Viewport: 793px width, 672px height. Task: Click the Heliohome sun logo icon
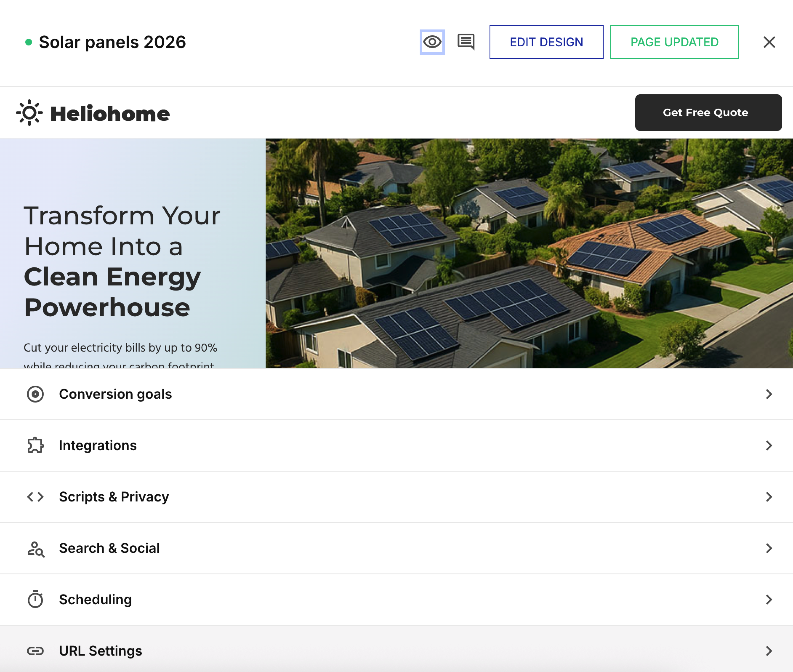point(29,113)
